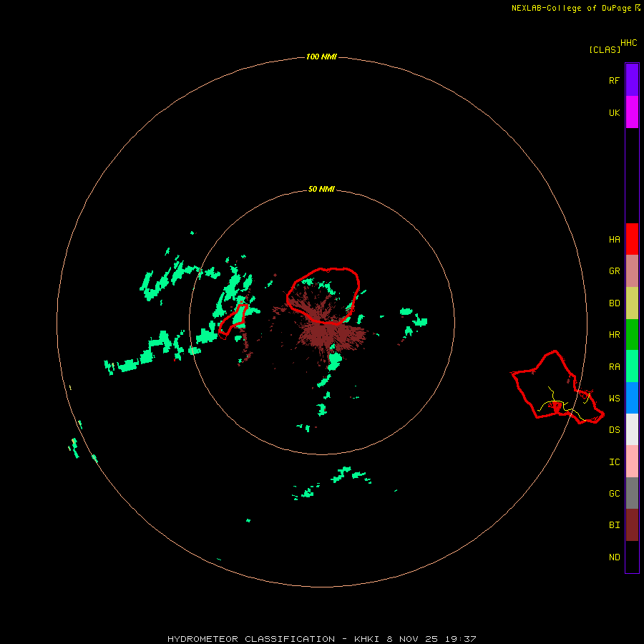Click the HR dark green legend swatch
Screen dimensions: 644x644
click(632, 335)
